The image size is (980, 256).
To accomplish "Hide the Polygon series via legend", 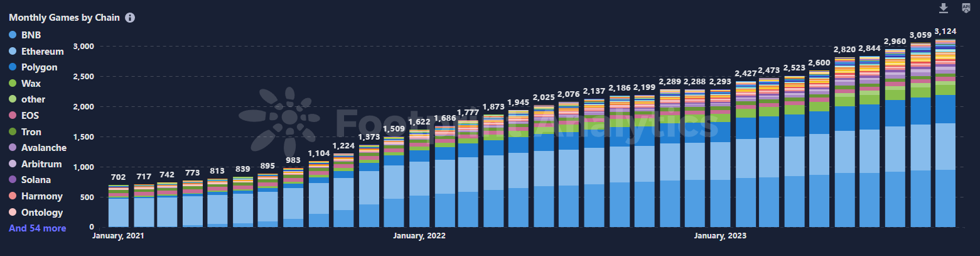I will coord(39,67).
